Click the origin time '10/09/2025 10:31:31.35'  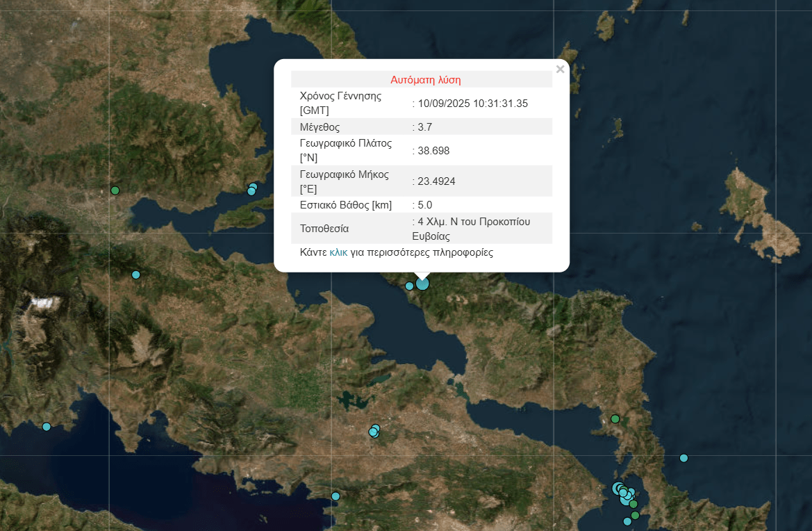473,103
